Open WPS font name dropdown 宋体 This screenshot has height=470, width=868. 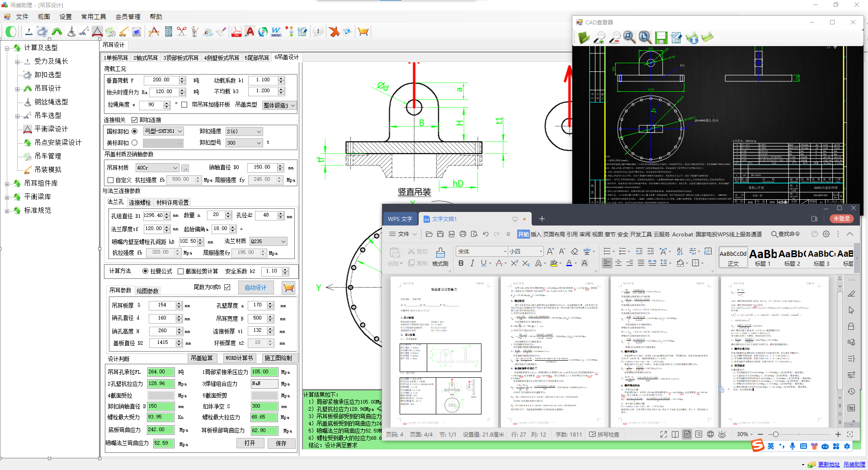[481, 251]
